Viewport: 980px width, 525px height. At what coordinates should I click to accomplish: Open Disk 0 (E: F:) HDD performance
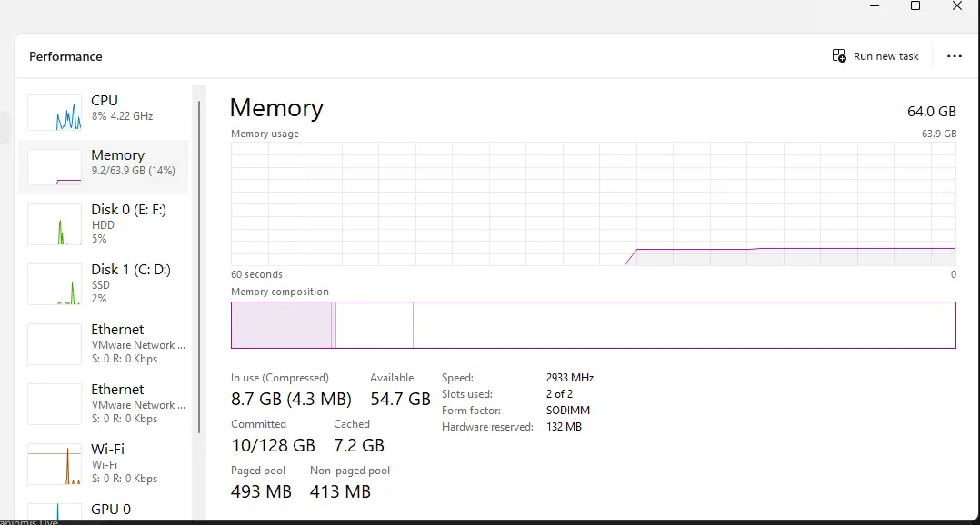tap(103, 224)
